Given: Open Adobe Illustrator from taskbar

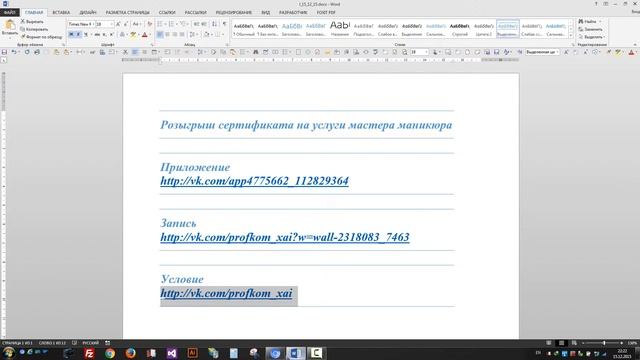Looking at the screenshot, I should coord(192,353).
